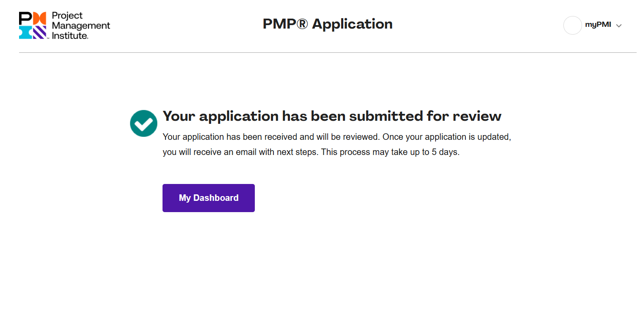Click the "submitted for review" heading
The image size is (644, 316).
[x=332, y=116]
